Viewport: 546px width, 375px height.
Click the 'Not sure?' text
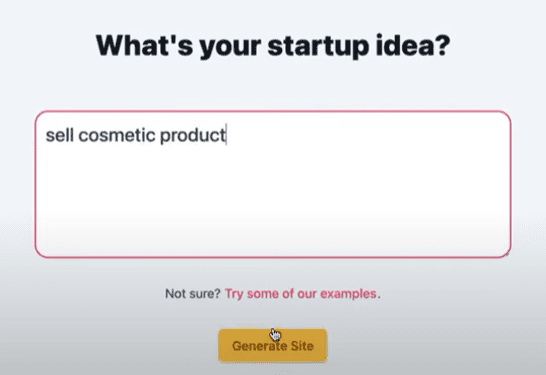tap(193, 294)
